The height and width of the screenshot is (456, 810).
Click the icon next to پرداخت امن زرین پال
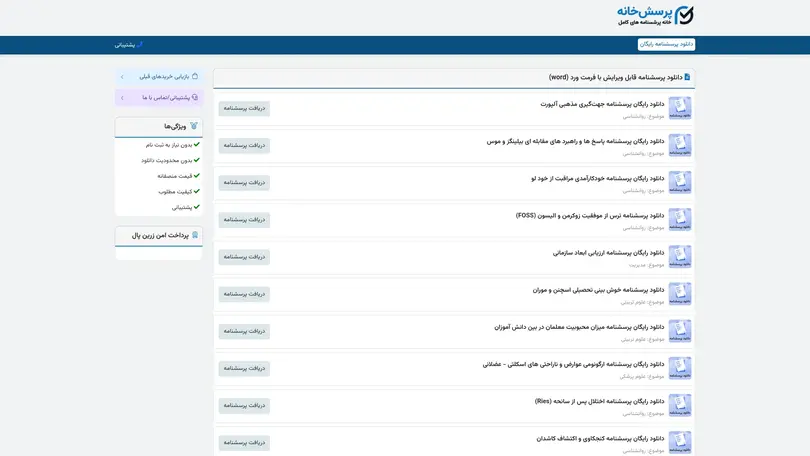point(195,235)
